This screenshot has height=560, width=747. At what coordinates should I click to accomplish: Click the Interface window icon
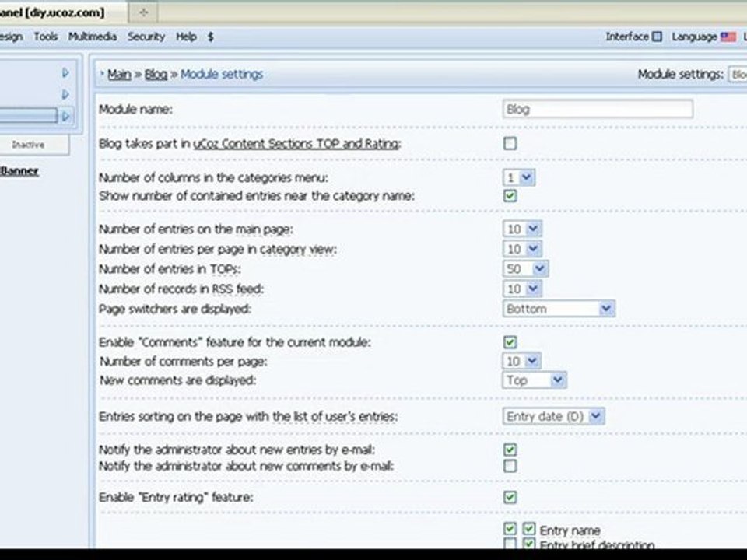(657, 37)
